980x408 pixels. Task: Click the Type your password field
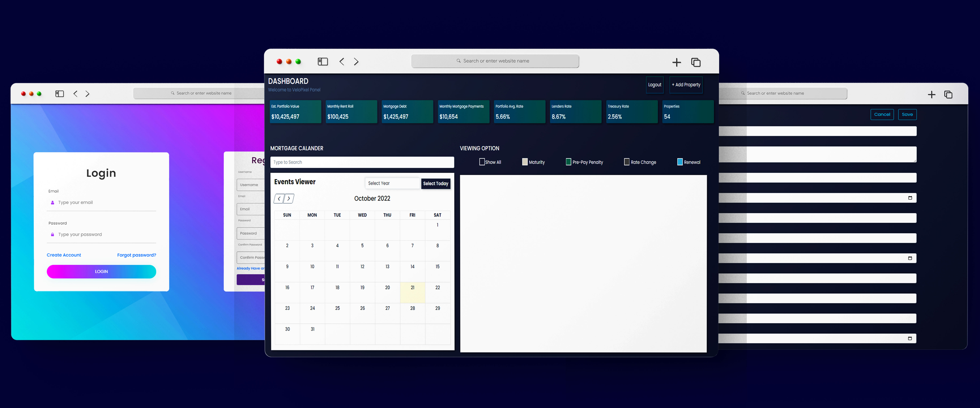(101, 235)
